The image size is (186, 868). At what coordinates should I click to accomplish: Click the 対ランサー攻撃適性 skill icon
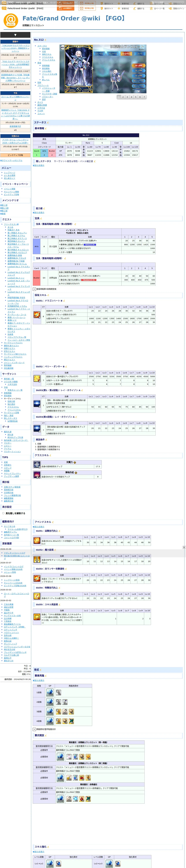click(37, 579)
